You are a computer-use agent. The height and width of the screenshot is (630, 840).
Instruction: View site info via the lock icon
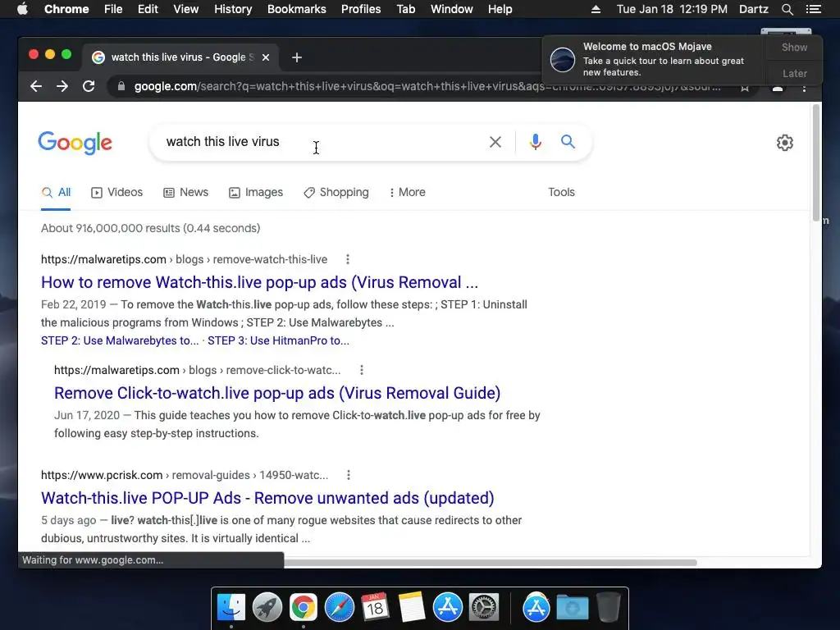coord(121,86)
